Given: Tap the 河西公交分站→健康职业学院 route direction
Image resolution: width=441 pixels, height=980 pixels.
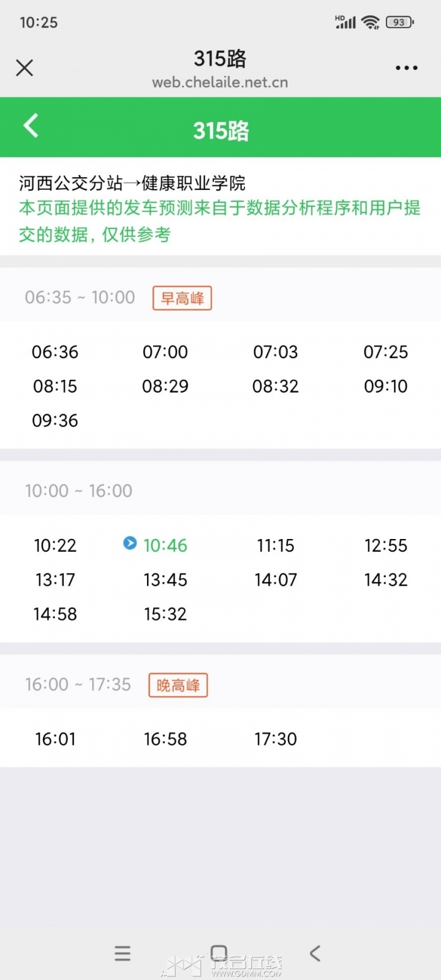Looking at the screenshot, I should pyautogui.click(x=132, y=183).
